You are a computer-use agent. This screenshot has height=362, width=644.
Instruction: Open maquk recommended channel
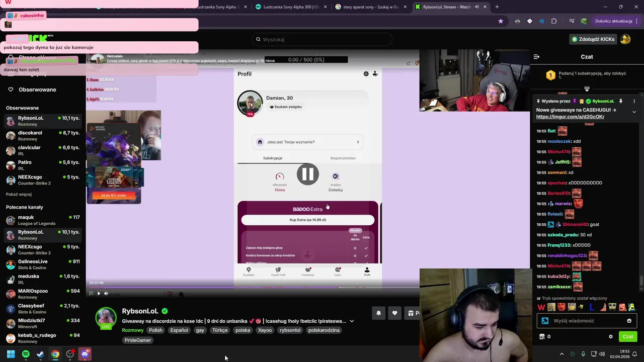coord(43,220)
